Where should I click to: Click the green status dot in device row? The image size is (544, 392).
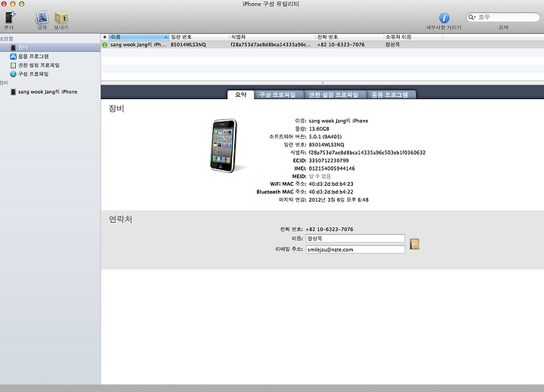point(105,45)
